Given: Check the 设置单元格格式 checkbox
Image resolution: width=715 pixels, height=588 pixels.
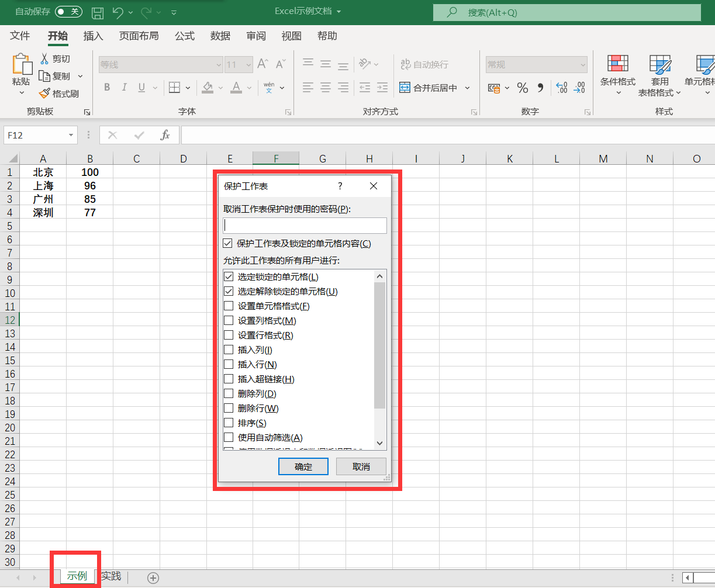Looking at the screenshot, I should click(x=229, y=306).
